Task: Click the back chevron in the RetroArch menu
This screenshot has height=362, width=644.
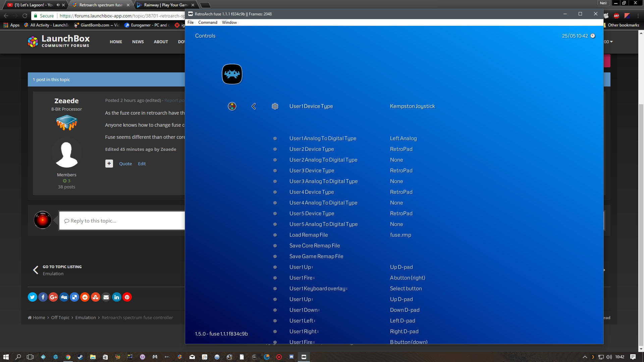Action: (254, 106)
